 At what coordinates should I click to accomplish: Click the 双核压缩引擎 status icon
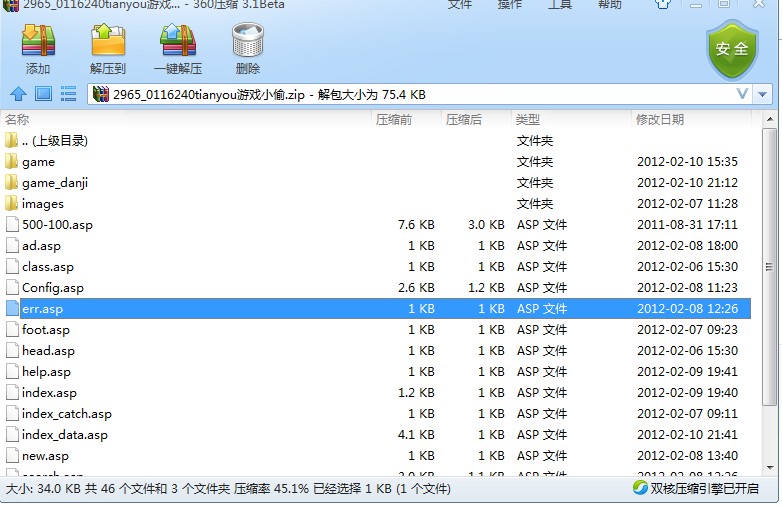point(640,488)
